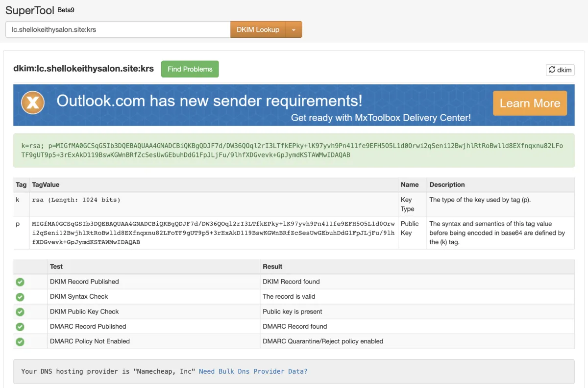Click the TagValue column header
The height and width of the screenshot is (388, 588).
click(x=214, y=184)
